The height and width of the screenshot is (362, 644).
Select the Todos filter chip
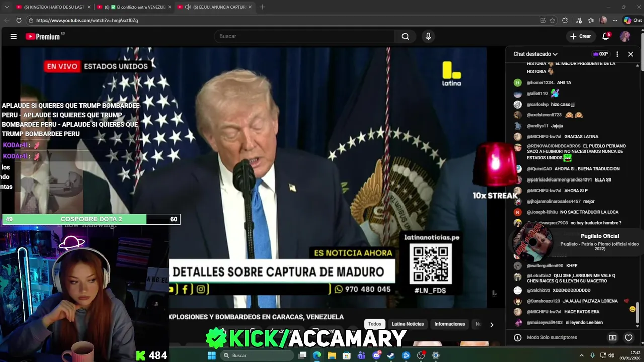pos(375,324)
